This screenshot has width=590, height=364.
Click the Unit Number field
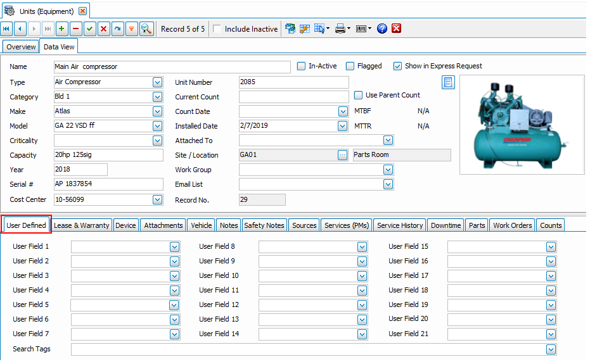pos(293,82)
